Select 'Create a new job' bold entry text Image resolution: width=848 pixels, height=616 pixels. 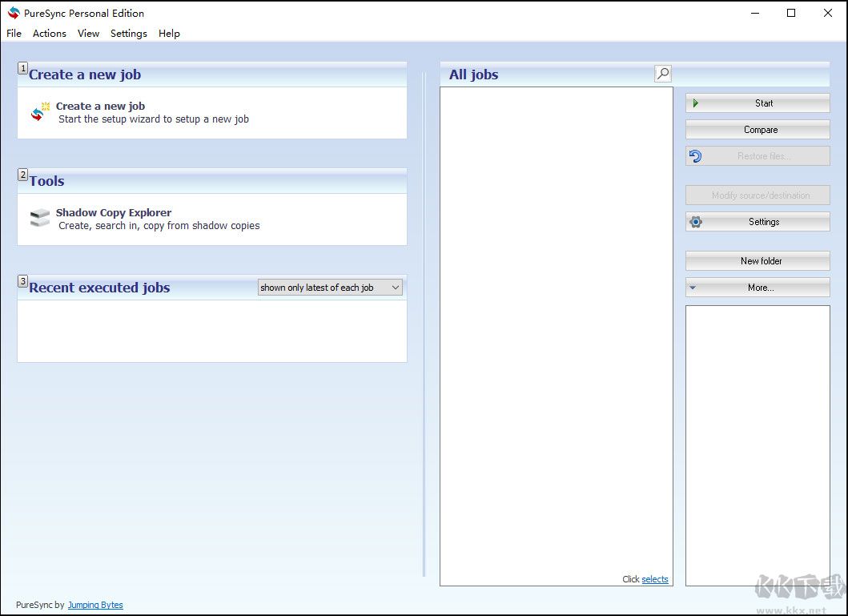(x=101, y=106)
